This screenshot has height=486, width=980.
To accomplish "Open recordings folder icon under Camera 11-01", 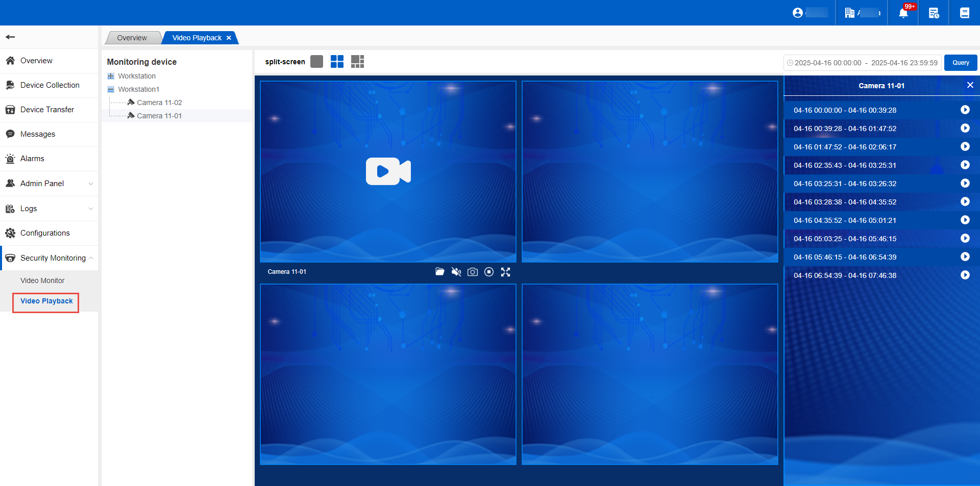I will tap(439, 272).
